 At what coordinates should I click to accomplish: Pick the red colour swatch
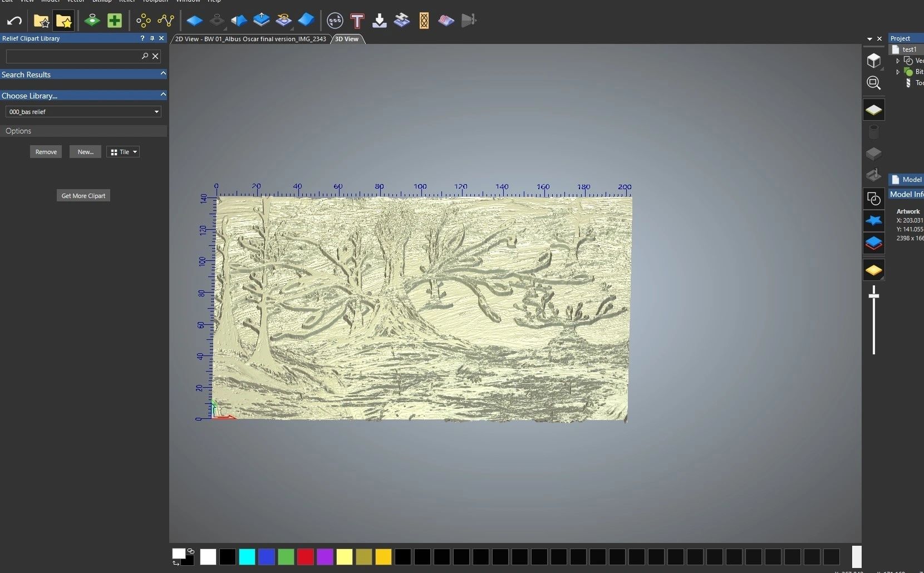click(306, 557)
